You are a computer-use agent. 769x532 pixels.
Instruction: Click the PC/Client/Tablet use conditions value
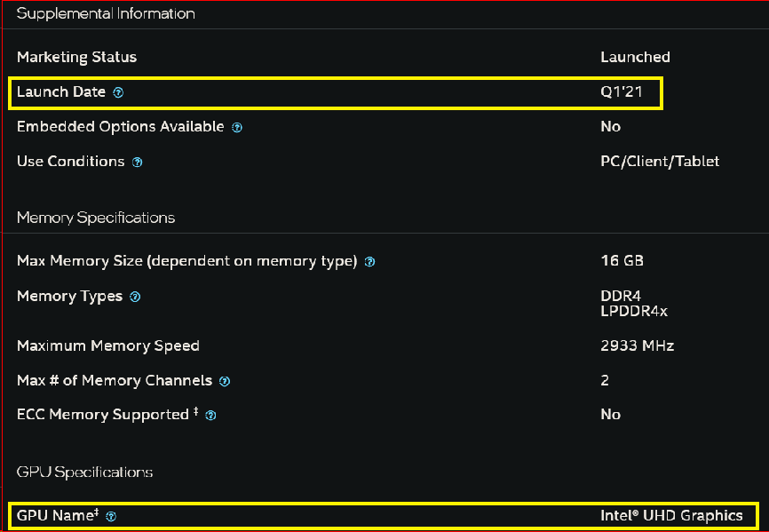[660, 162]
